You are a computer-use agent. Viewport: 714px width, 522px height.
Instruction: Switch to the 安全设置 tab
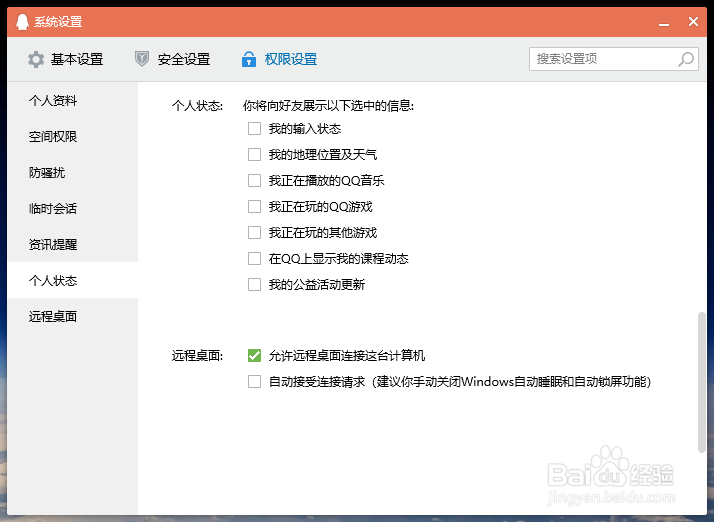pyautogui.click(x=173, y=59)
